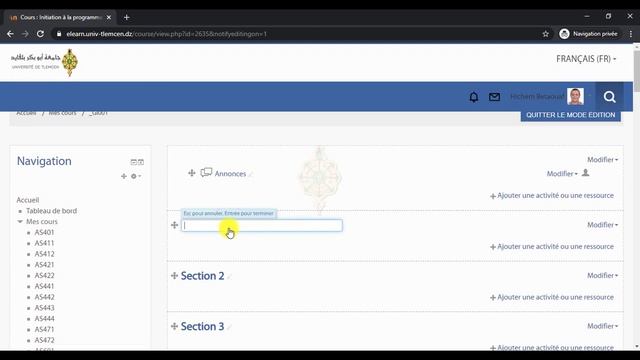
Task: Click the move handle next to the section name input
Action: pos(174,225)
